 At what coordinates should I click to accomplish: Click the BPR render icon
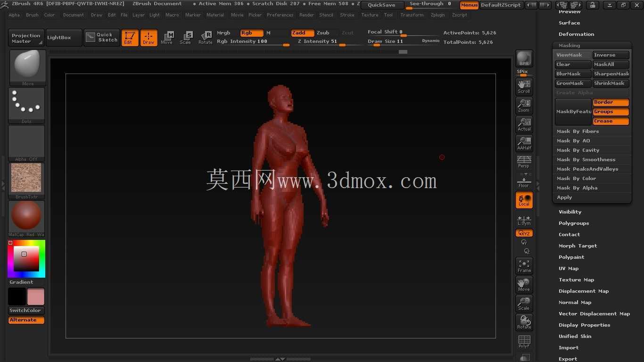pos(524,58)
